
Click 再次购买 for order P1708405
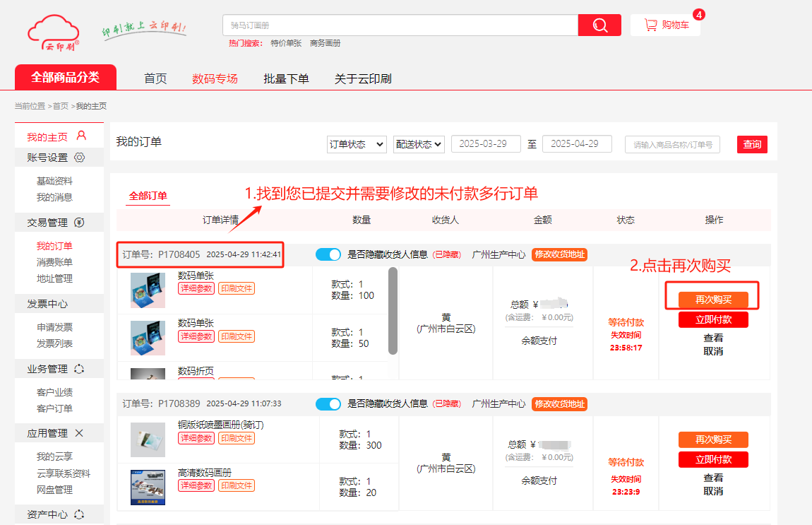713,300
